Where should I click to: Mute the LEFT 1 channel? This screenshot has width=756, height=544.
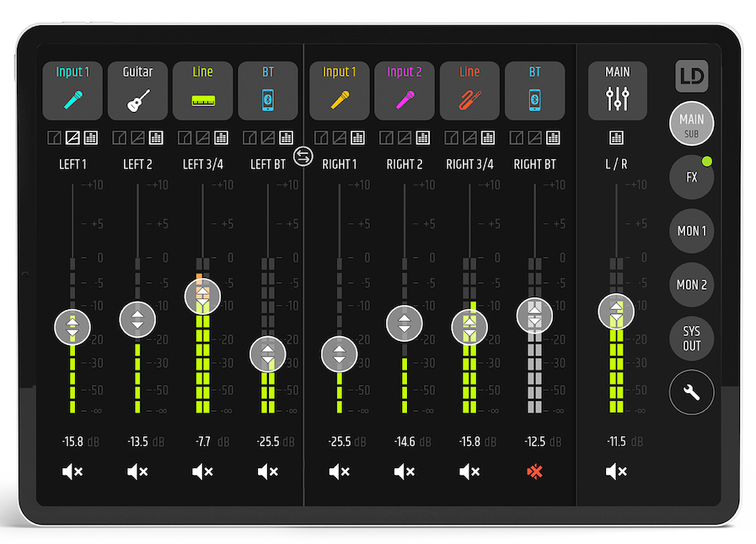coord(72,472)
